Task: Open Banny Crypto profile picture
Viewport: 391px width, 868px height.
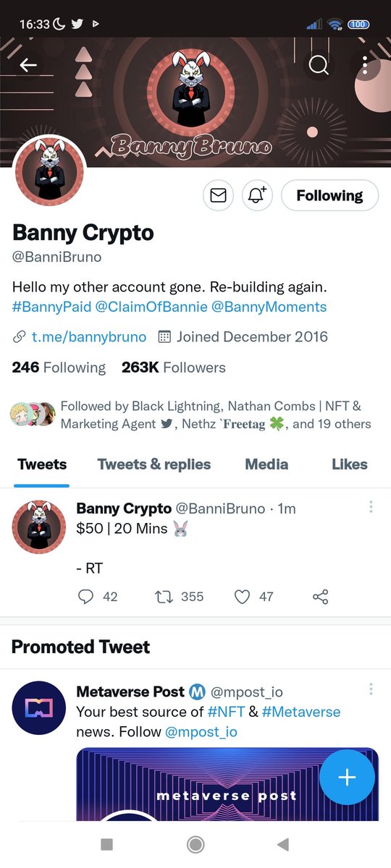Action: pos(50,171)
